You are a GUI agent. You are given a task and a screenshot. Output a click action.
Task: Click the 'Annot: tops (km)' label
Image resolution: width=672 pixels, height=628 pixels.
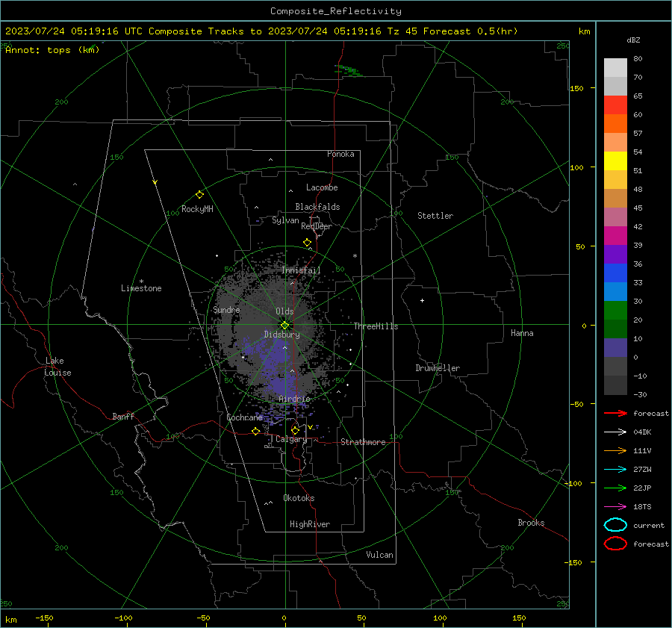(52, 50)
